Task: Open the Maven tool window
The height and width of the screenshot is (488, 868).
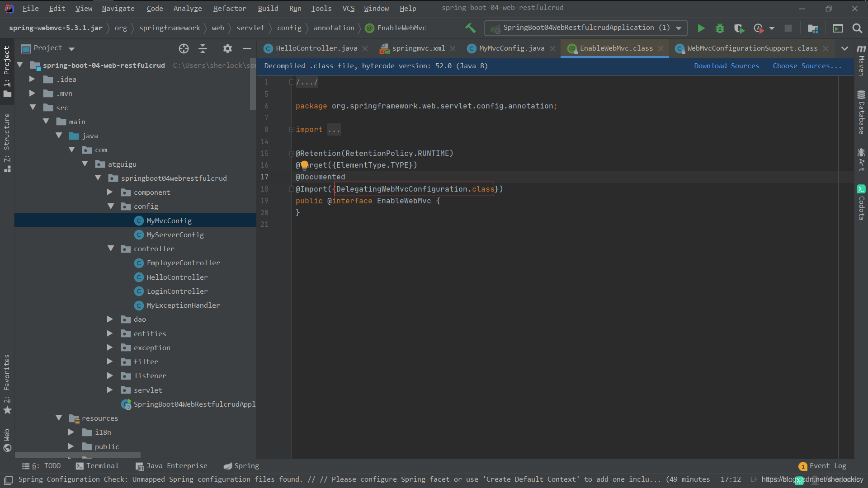Action: (861, 60)
